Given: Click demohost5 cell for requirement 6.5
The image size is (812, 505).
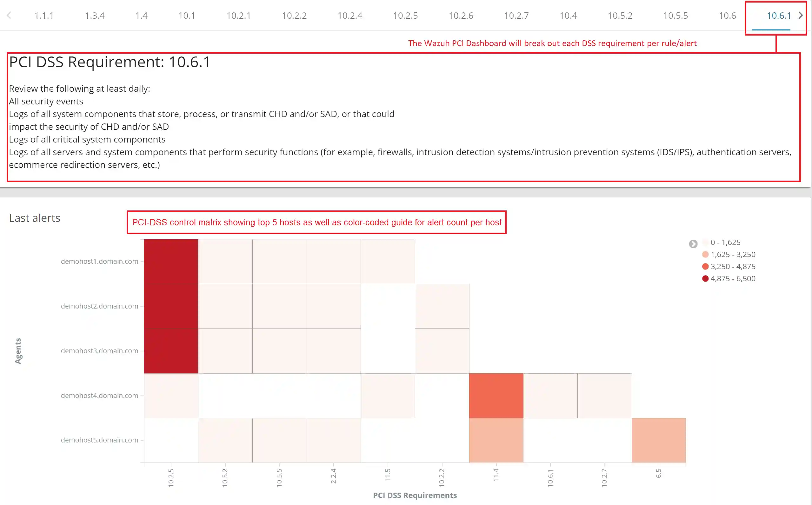Looking at the screenshot, I should 658,440.
